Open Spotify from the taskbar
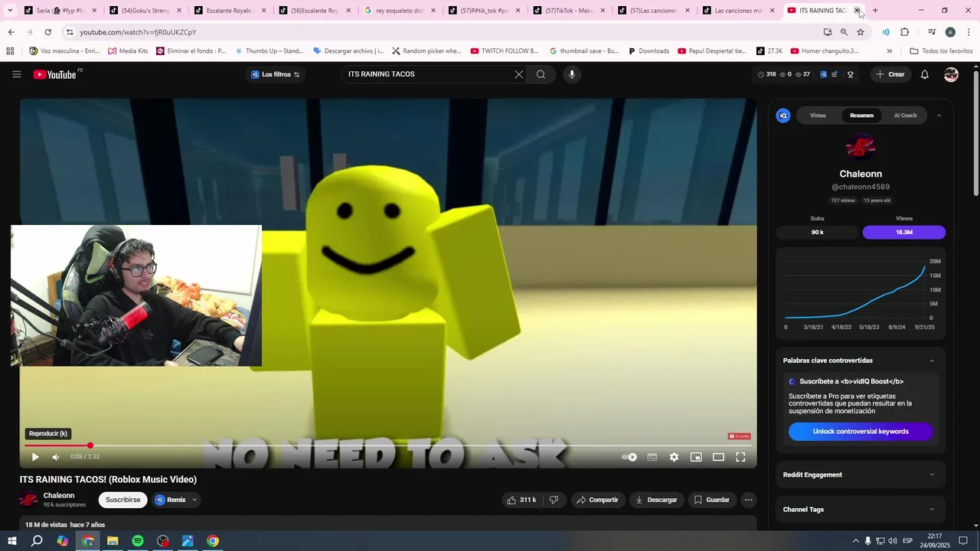 coord(138,541)
